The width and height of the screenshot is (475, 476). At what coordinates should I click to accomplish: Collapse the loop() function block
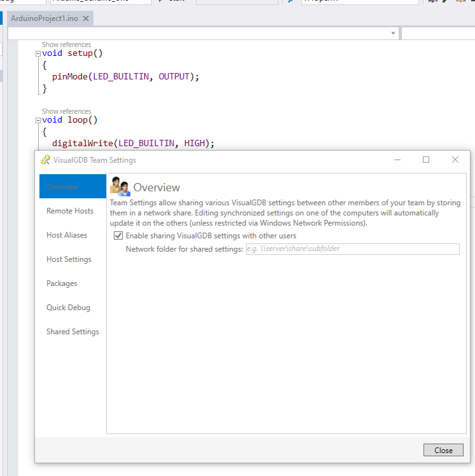tap(38, 121)
